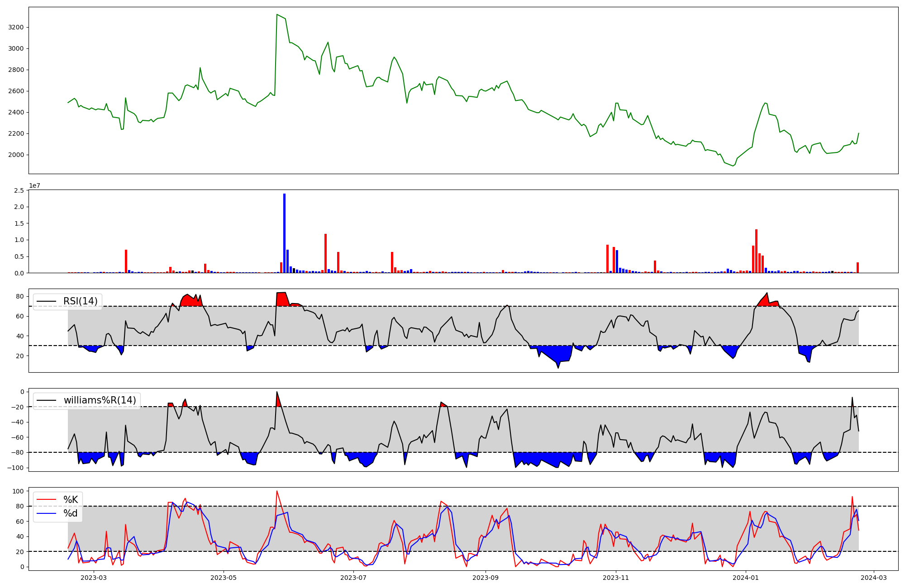Click the -100 Williams %R axis label
The image size is (905, 588).
click(15, 468)
